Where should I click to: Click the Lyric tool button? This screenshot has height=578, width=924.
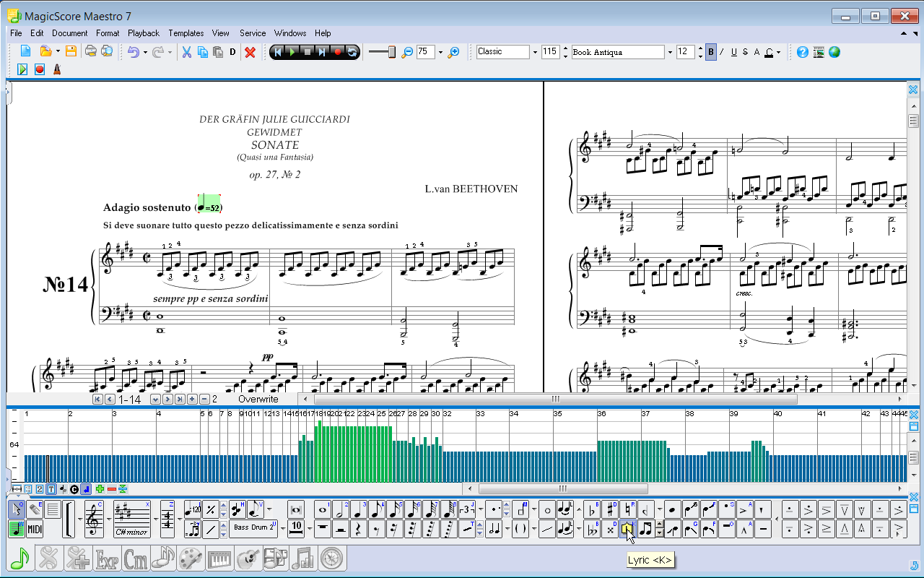pyautogui.click(x=627, y=530)
